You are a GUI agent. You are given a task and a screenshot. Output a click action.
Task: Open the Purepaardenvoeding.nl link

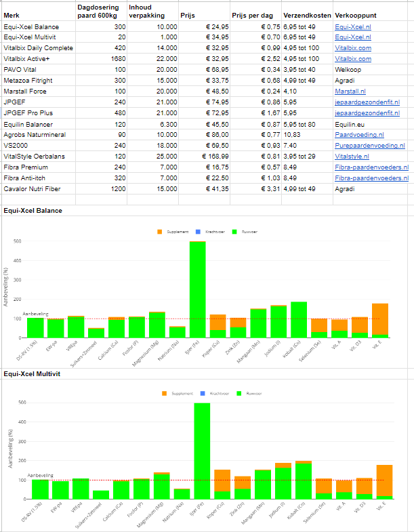[x=370, y=146]
